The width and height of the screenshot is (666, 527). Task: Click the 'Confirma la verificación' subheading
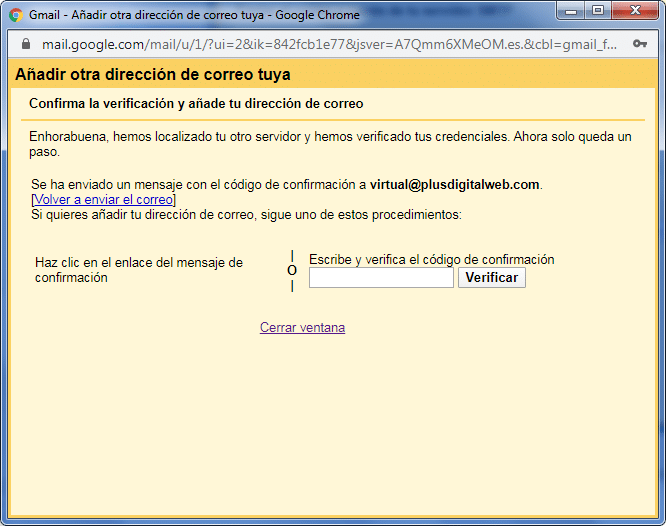click(x=196, y=104)
